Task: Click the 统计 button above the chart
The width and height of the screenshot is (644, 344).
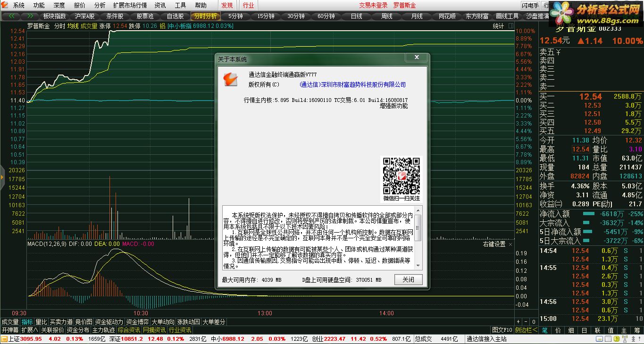Action: (498, 26)
